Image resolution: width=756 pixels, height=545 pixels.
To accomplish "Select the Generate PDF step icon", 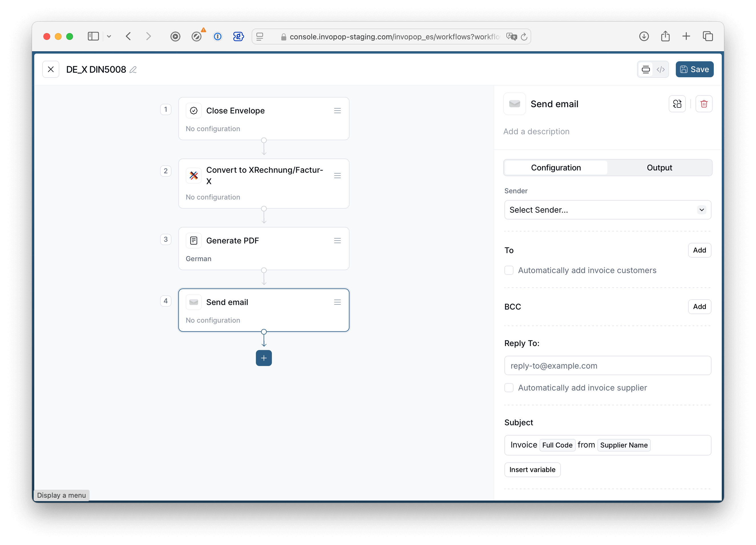I will coord(194,241).
